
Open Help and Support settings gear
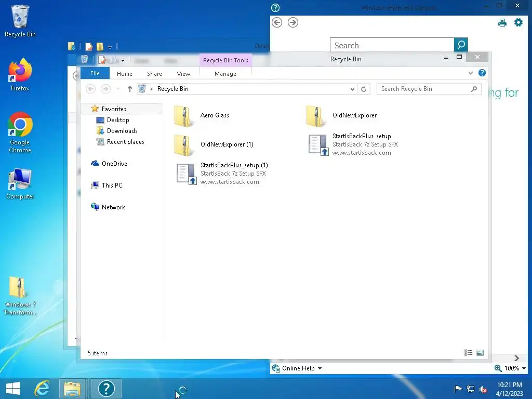[518, 23]
